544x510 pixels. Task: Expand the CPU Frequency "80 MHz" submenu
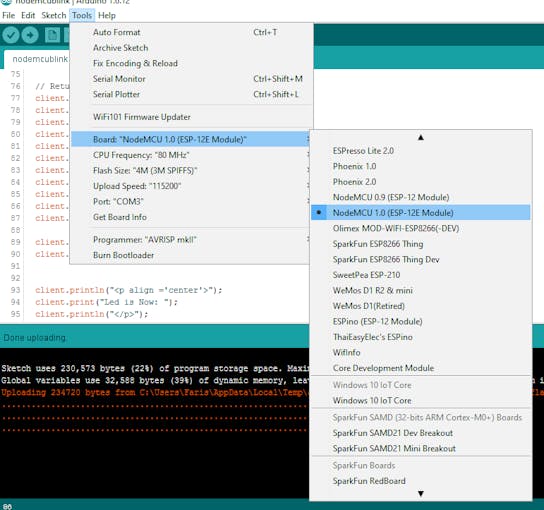pyautogui.click(x=190, y=155)
